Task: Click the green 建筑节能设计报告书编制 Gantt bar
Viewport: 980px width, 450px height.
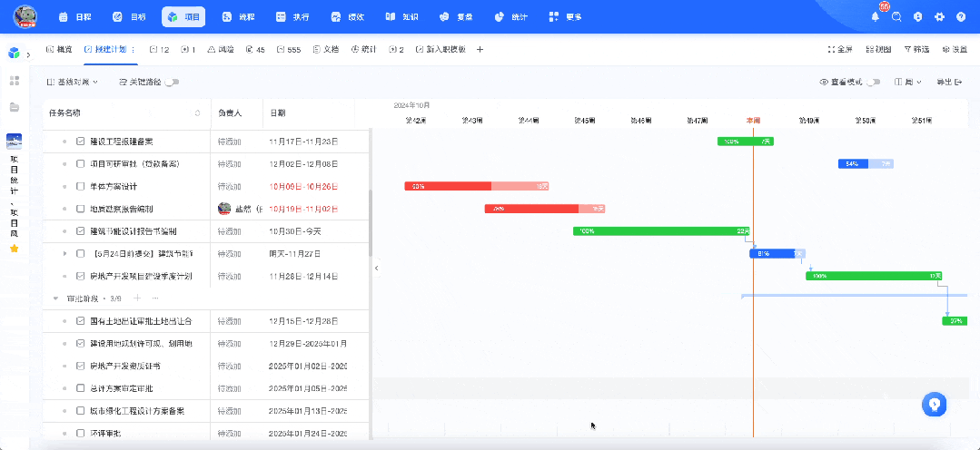Action: point(662,231)
